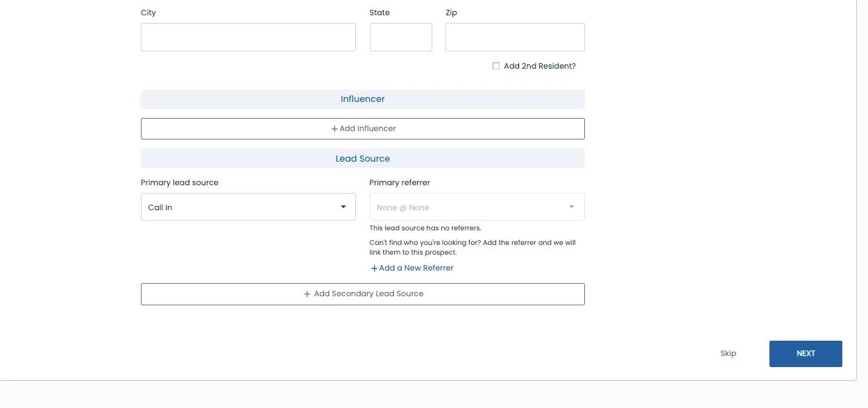Click the arrow in the None @ None field
This screenshot has height=408, width=868.
point(572,207)
